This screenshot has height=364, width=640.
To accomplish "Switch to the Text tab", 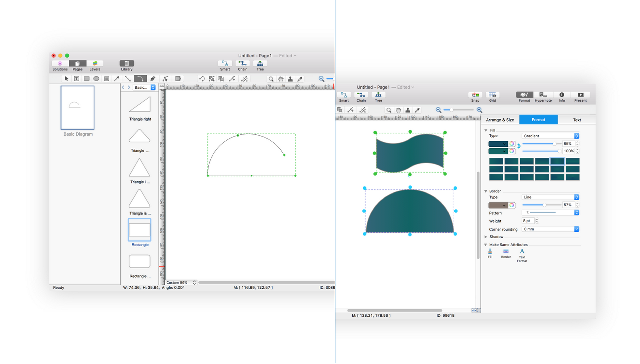I will tap(577, 120).
